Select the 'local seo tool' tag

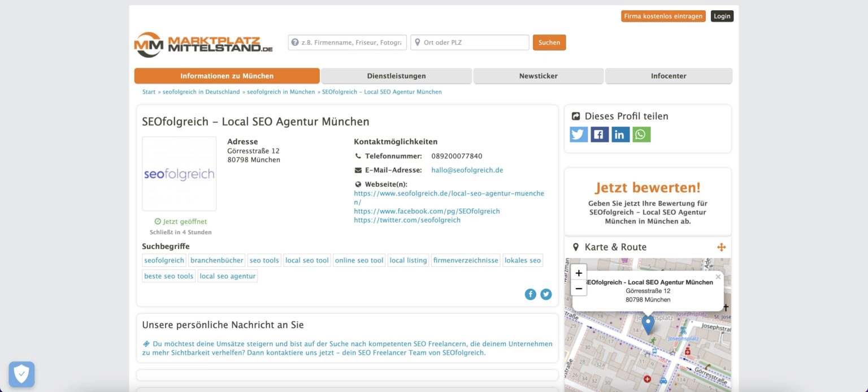coord(307,261)
